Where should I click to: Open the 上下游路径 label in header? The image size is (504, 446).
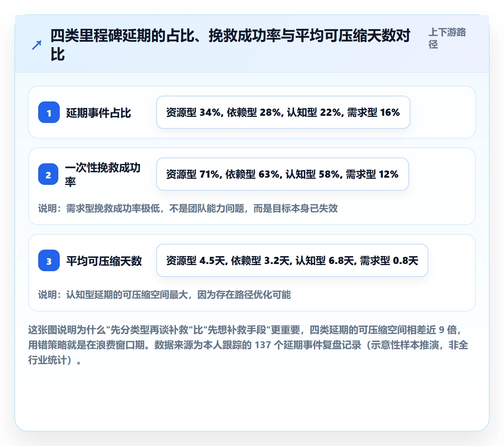447,38
